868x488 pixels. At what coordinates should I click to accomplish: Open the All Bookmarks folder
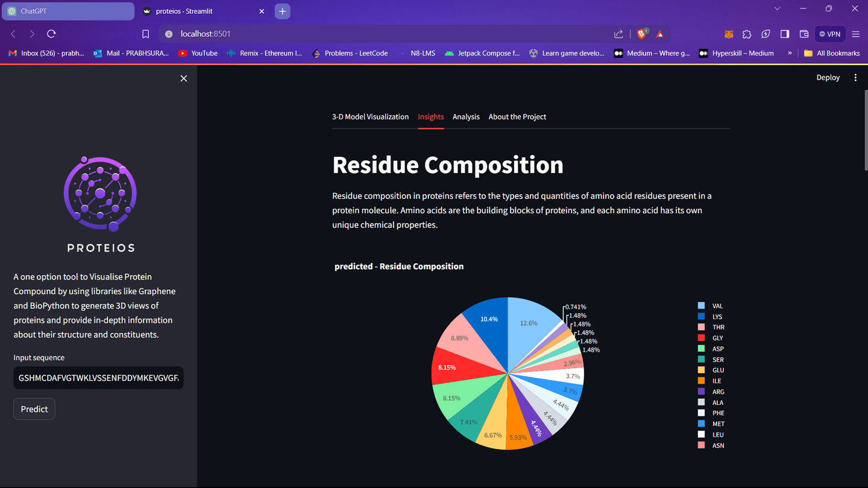(x=832, y=53)
